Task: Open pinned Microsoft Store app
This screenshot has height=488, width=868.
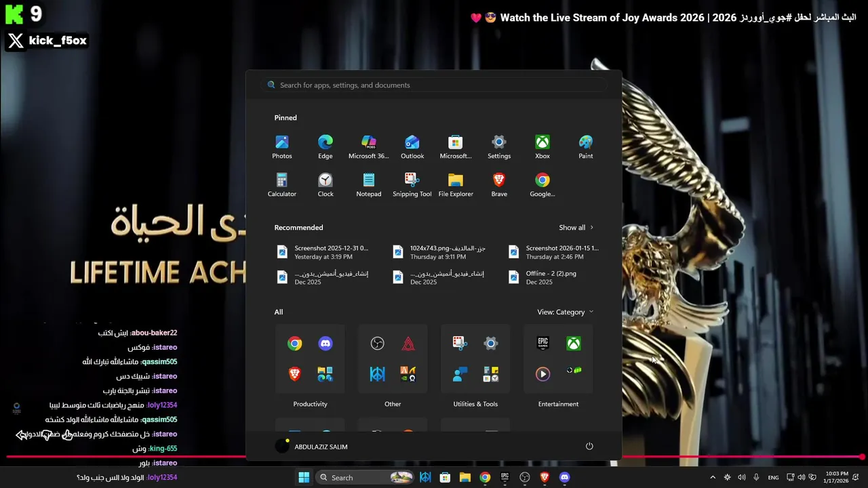Action: pos(456,147)
